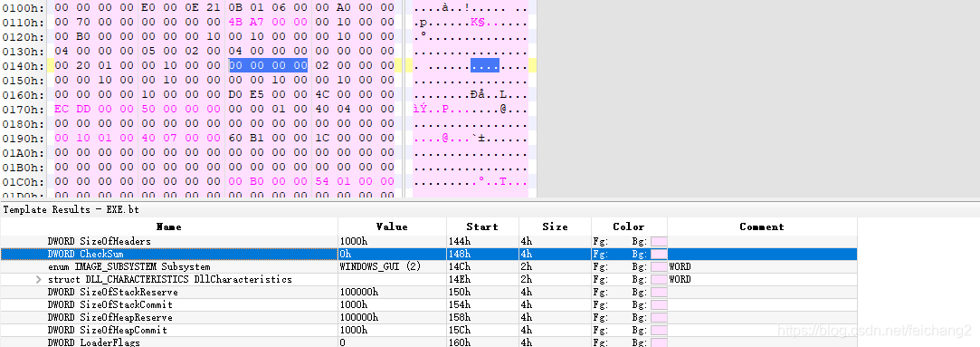Select the DWORD LoaderFlags row
980x347 pixels.
(429, 342)
